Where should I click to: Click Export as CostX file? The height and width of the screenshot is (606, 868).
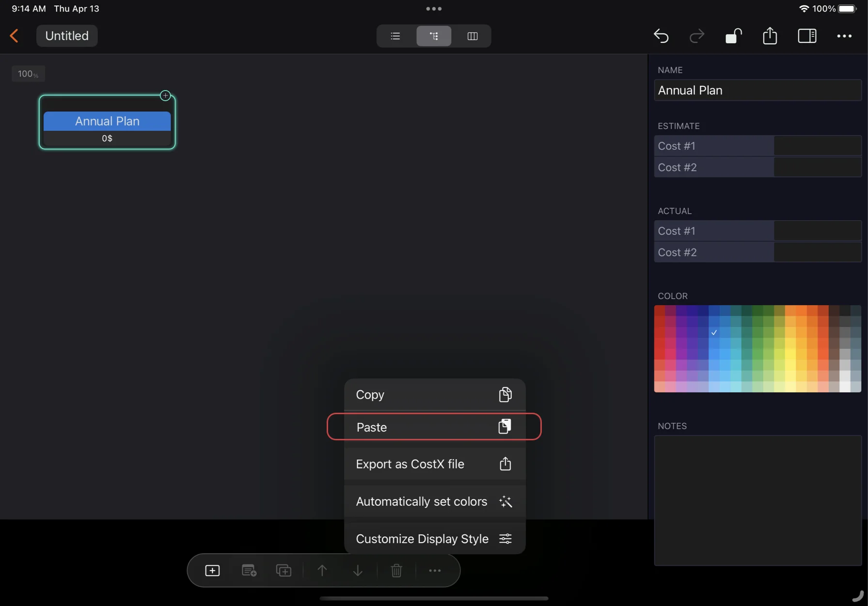point(434,464)
